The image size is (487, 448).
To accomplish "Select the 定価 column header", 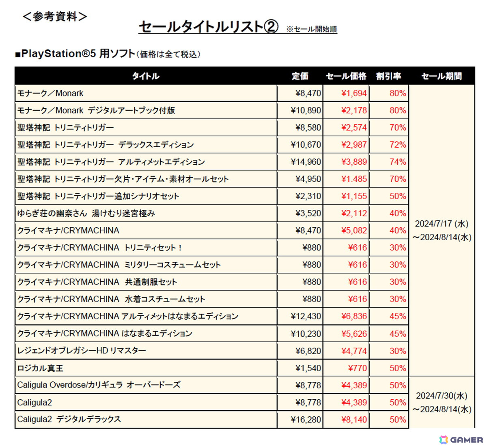I will 300,76.
